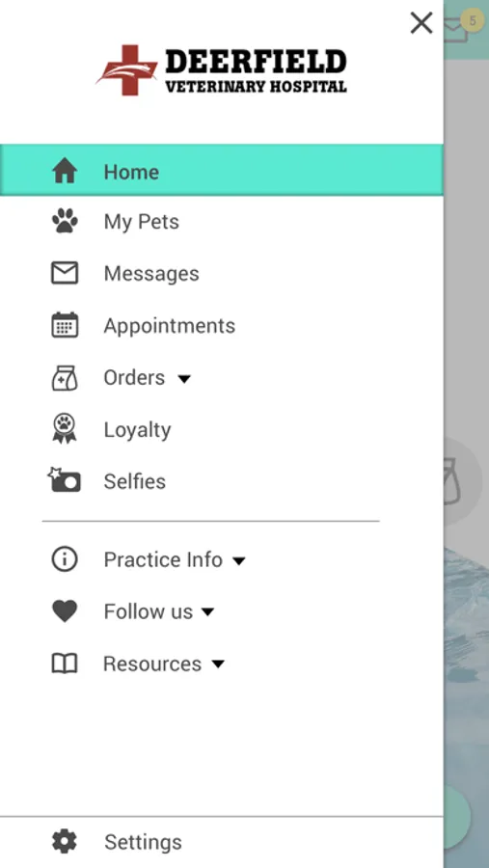
Task: Tap the paw print icon for My Pets
Action: 65,222
